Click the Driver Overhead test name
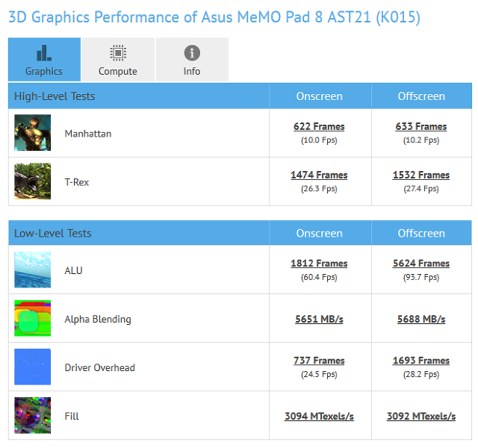Screen dimensions: 478x448 pyautogui.click(x=99, y=368)
